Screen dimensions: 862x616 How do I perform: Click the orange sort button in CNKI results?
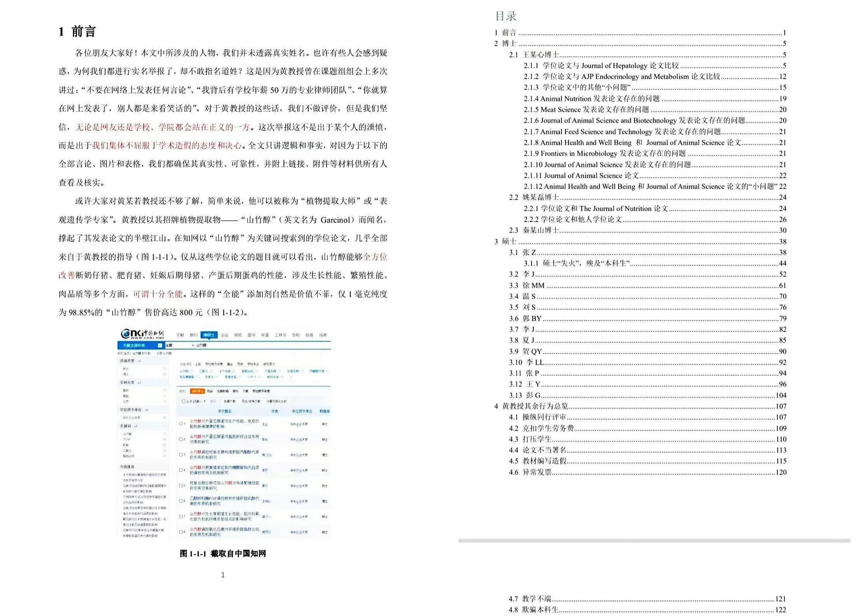click(197, 391)
